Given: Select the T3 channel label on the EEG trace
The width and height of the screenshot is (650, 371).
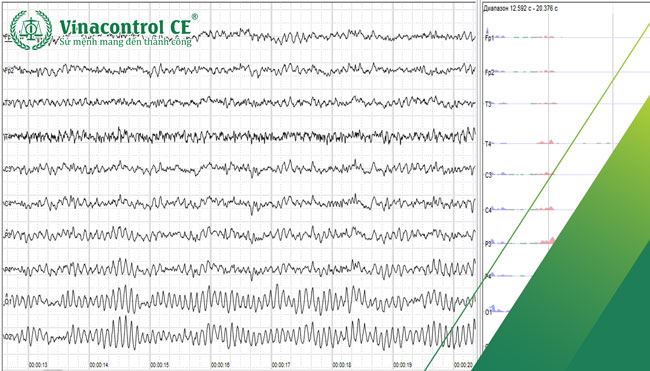Looking at the screenshot, I should (x=7, y=103).
